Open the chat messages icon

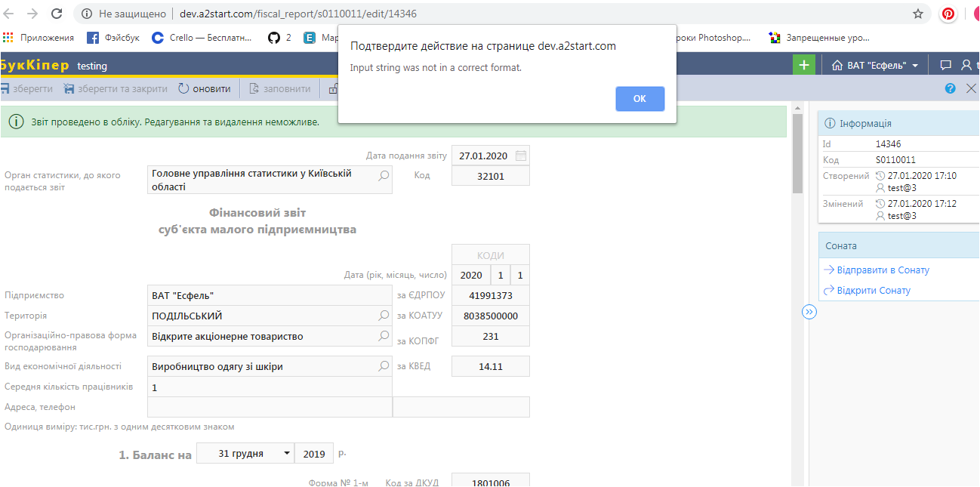point(945,66)
